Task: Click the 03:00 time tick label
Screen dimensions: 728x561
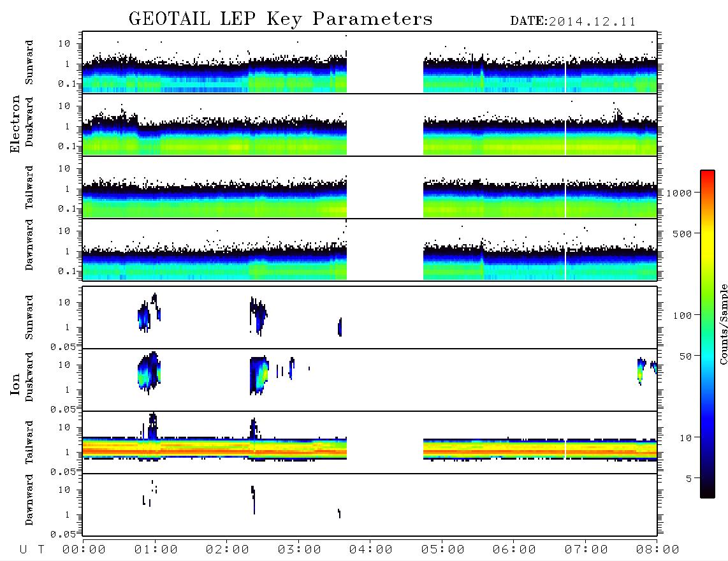Action: coord(300,550)
